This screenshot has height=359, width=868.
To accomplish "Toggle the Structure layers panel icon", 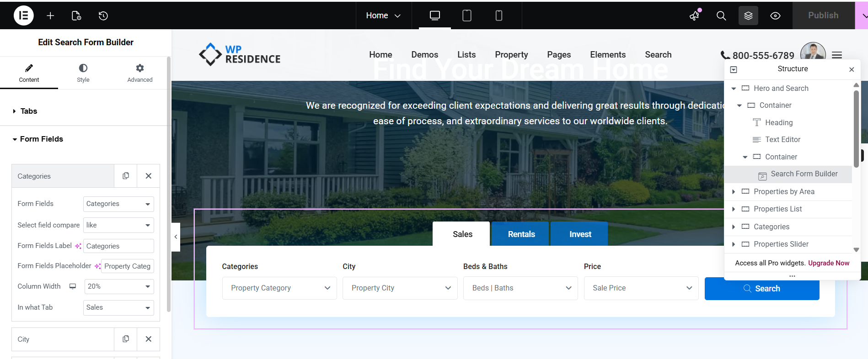I will (748, 16).
